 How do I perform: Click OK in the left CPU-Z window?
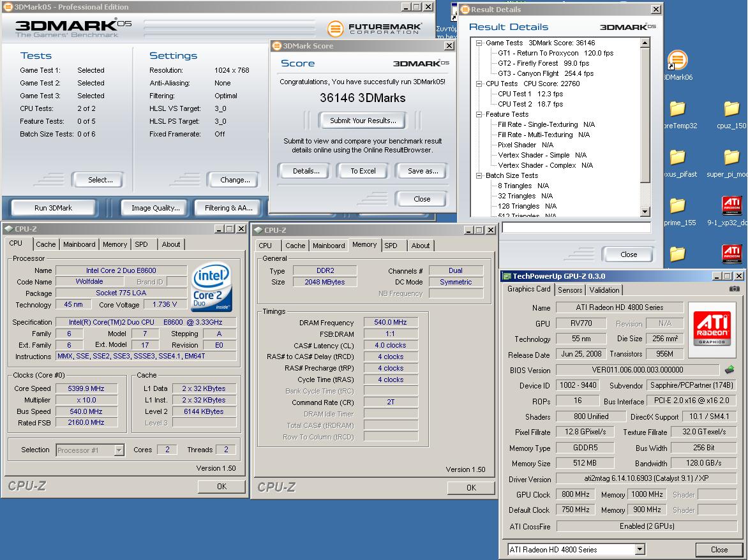[x=222, y=486]
